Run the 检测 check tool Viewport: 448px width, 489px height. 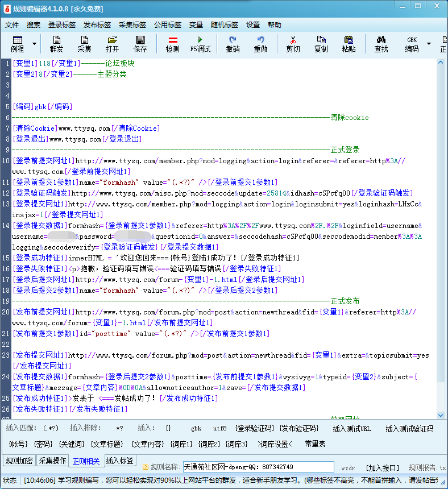tap(173, 44)
